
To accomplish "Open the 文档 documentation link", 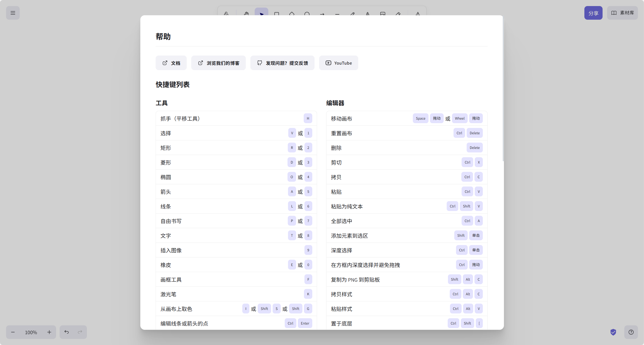I will 171,63.
